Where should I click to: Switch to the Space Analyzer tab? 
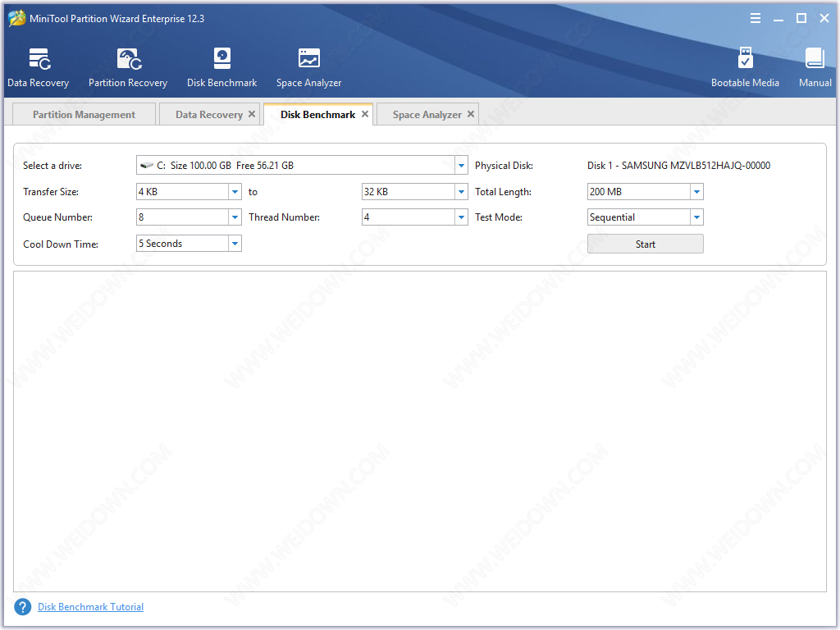[427, 115]
